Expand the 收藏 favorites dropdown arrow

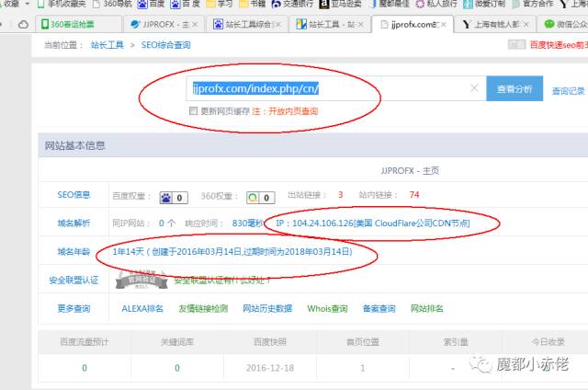point(27,4)
